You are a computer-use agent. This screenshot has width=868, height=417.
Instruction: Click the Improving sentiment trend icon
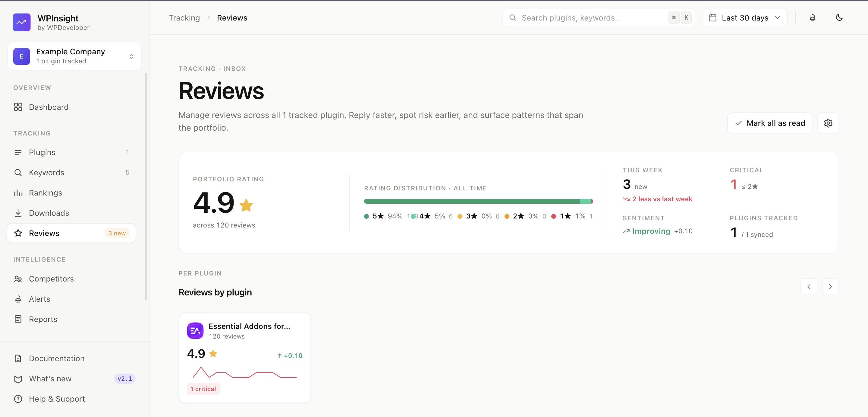[x=626, y=231]
